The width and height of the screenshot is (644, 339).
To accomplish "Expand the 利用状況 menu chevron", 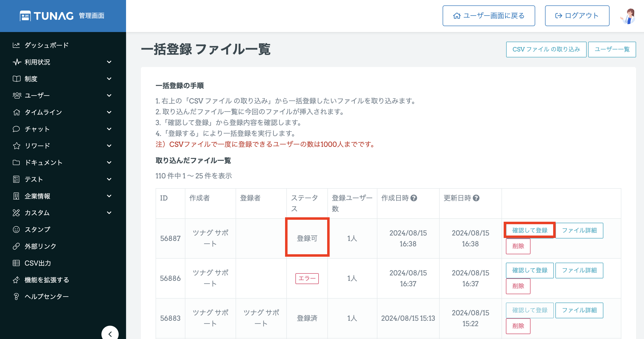I will point(109,62).
